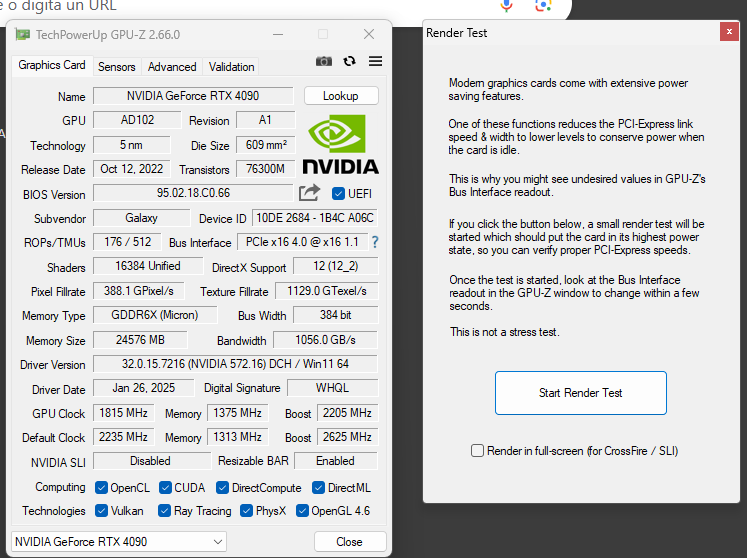Minimize the GPU-Z window
The width and height of the screenshot is (747, 558).
(278, 34)
